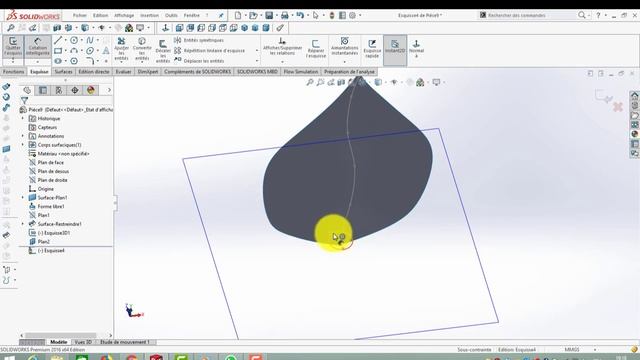This screenshot has width=640, height=360.
Task: Click Normal à view button
Action: click(x=416, y=48)
